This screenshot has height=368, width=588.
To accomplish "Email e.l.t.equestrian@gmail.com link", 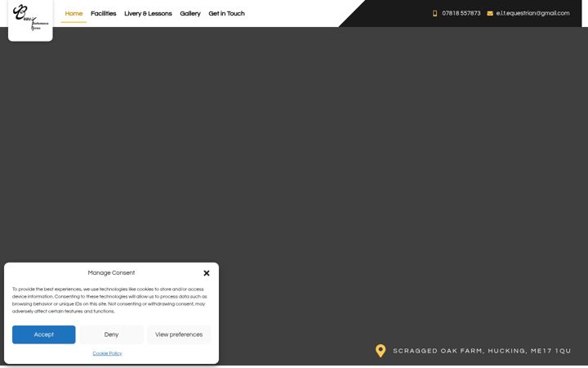I will [532, 13].
